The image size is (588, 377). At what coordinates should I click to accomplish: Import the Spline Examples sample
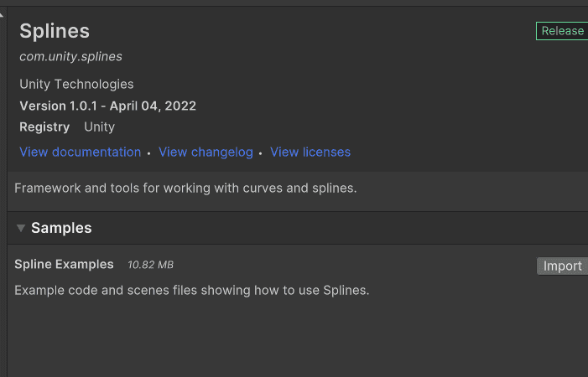(x=562, y=266)
